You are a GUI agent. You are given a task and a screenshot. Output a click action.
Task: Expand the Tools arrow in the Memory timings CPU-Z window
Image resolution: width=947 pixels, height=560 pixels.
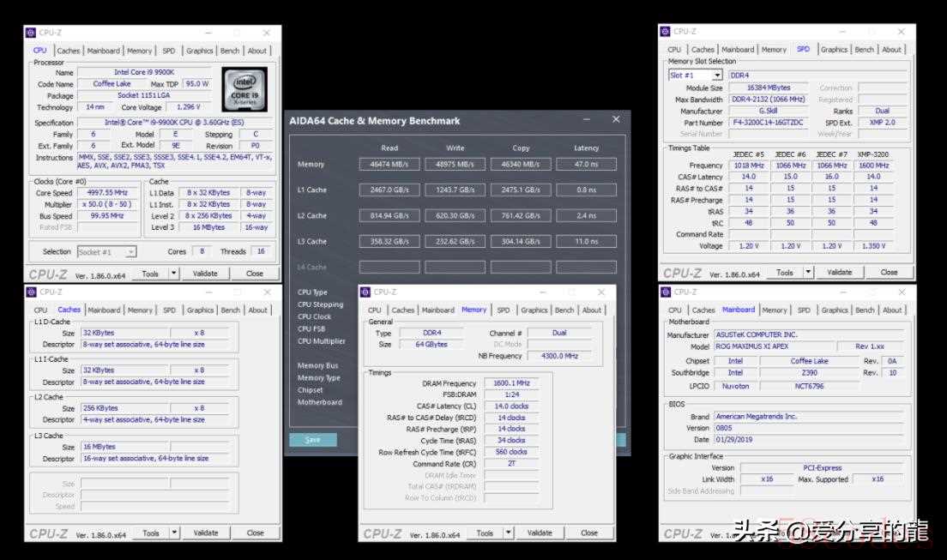point(509,533)
